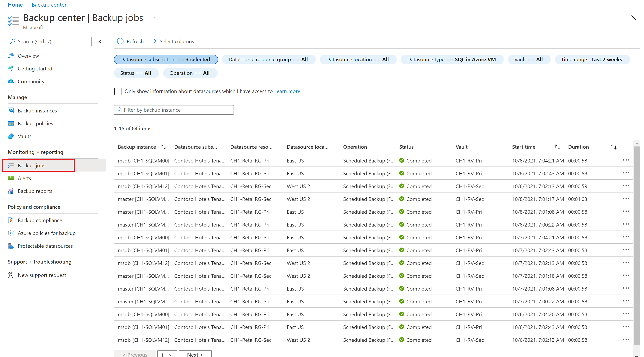Screen dimensions: 644x357
Task: Click the Filter by backup instance field
Action: point(173,109)
